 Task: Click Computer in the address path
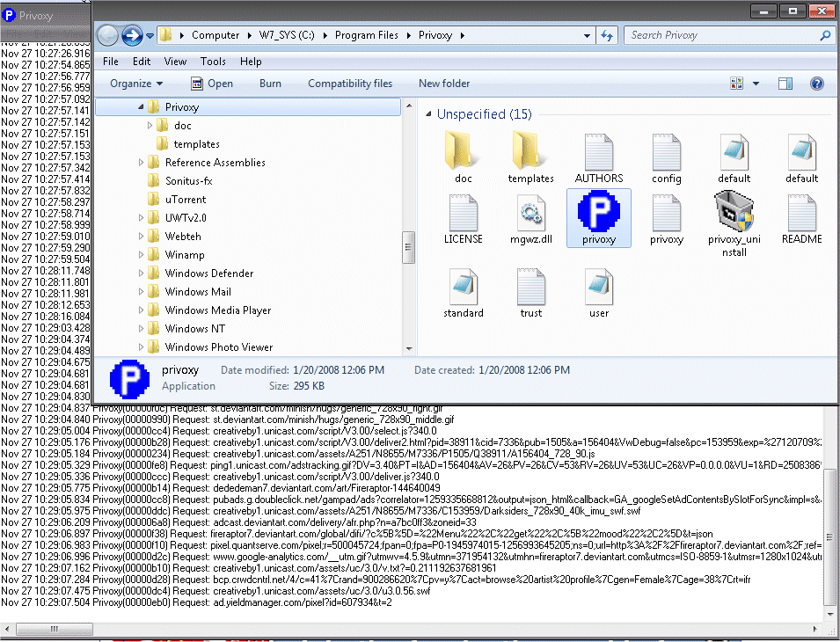[x=215, y=35]
